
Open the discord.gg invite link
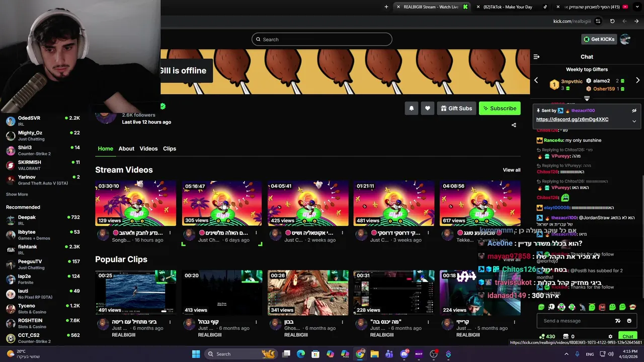coord(572,120)
